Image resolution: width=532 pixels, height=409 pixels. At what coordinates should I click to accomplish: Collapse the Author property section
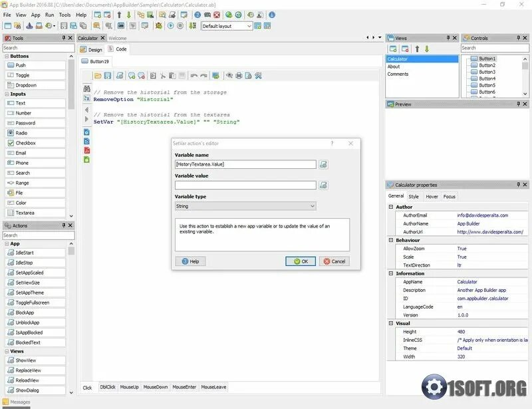[x=391, y=207]
